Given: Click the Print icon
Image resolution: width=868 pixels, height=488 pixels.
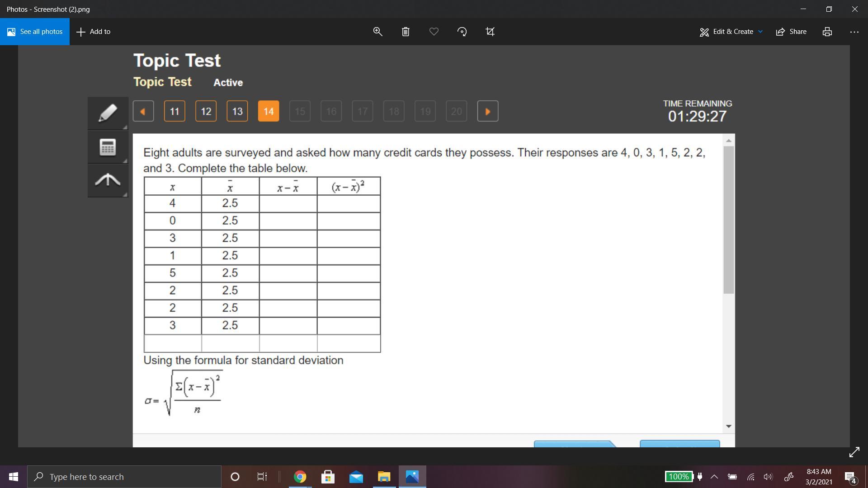Looking at the screenshot, I should click(827, 32).
